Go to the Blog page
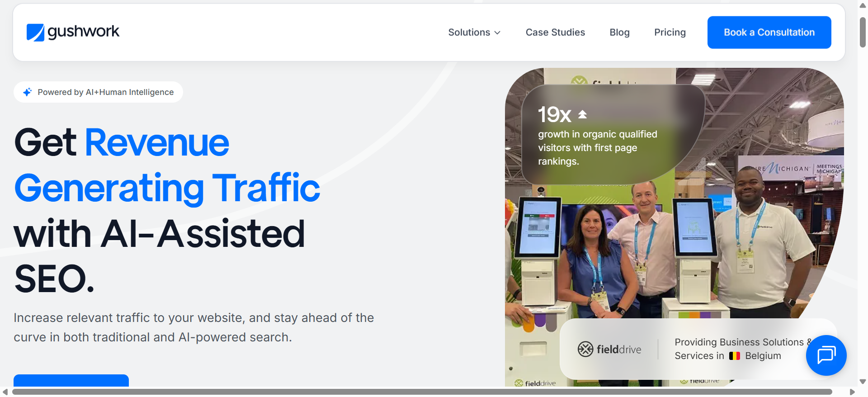 [x=619, y=33]
